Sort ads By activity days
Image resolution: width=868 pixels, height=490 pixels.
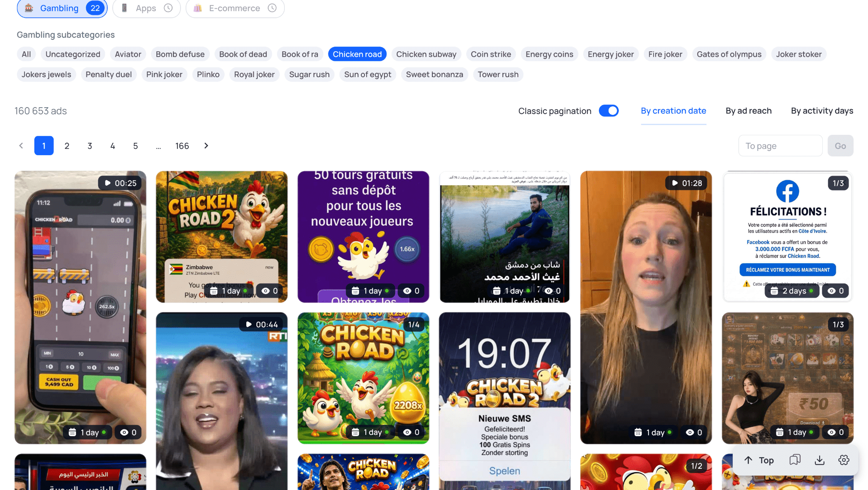822,111
